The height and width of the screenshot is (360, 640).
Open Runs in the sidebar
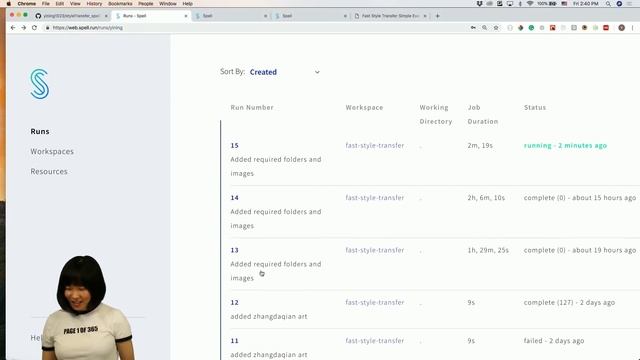pyautogui.click(x=40, y=131)
